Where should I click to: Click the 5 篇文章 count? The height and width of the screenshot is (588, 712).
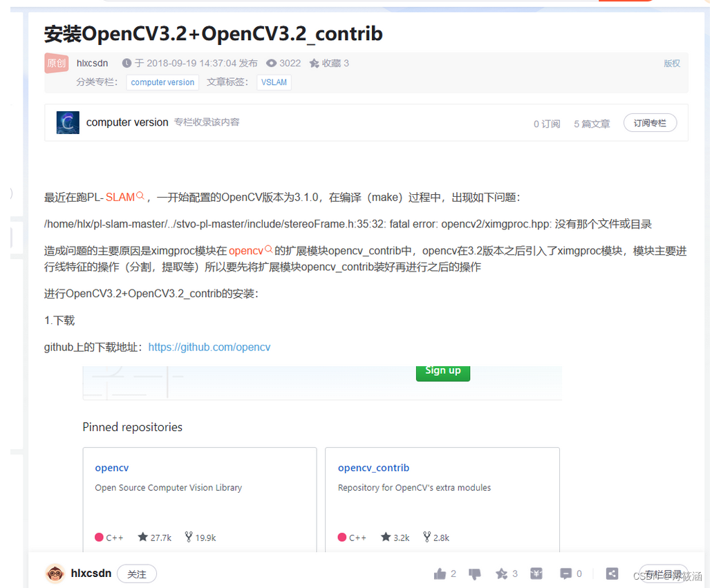592,124
